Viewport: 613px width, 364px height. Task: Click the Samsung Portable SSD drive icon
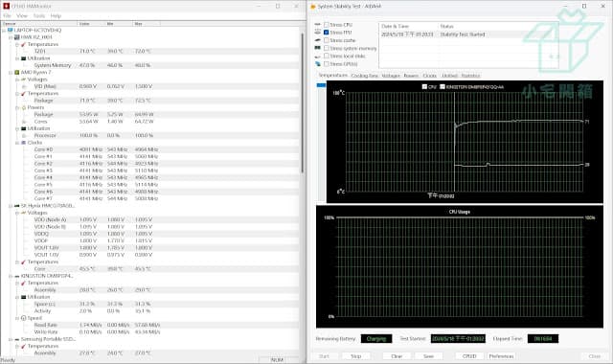point(17,339)
